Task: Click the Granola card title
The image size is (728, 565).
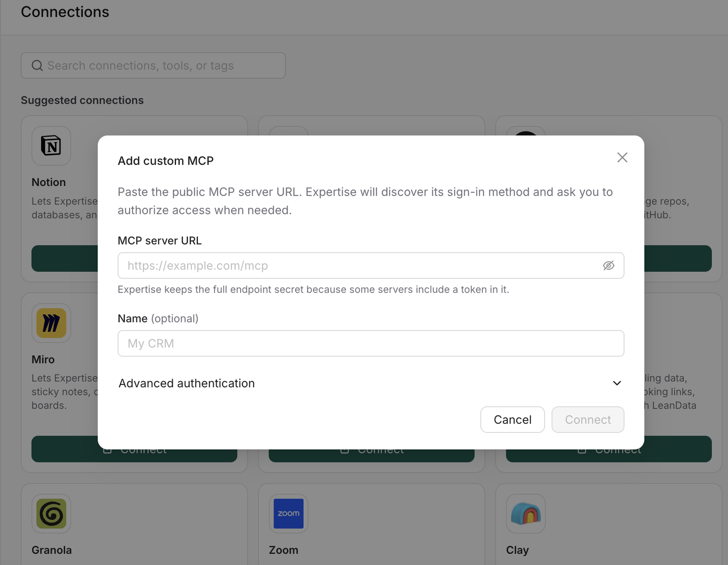Action: [x=52, y=550]
